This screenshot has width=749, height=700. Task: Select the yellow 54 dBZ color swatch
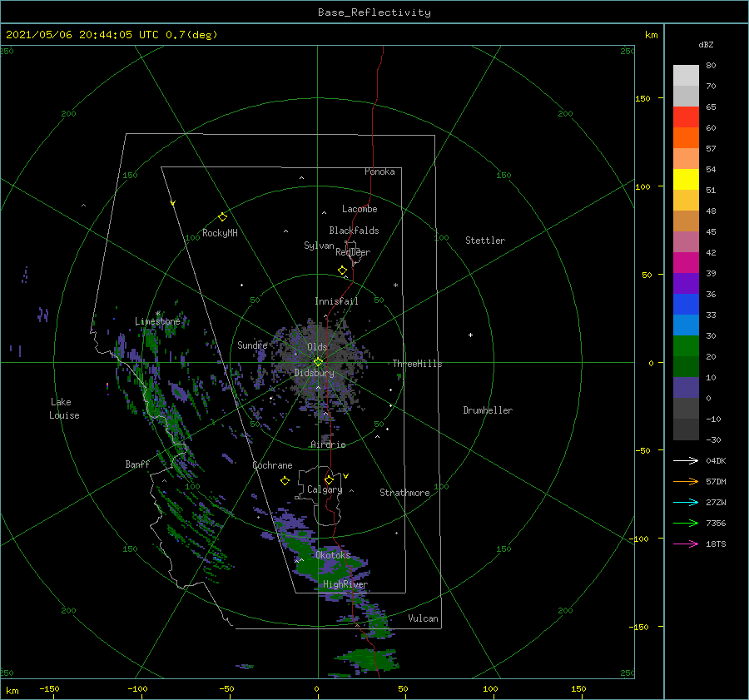tap(686, 179)
